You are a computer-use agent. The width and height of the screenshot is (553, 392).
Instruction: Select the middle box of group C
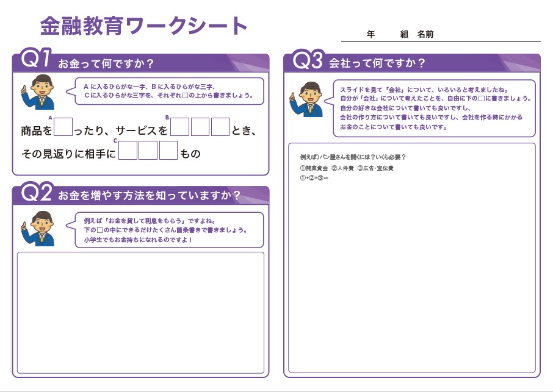point(148,151)
